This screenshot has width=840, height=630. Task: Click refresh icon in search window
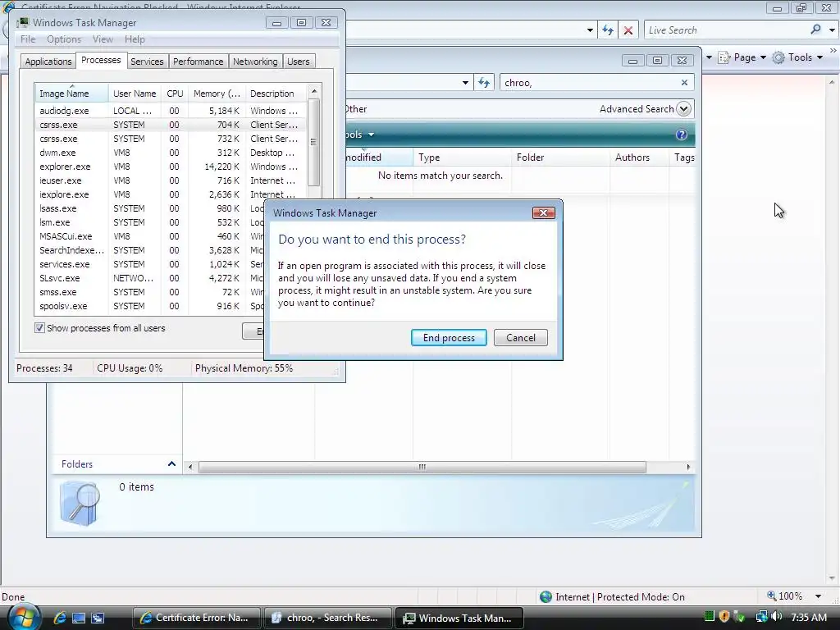(484, 83)
